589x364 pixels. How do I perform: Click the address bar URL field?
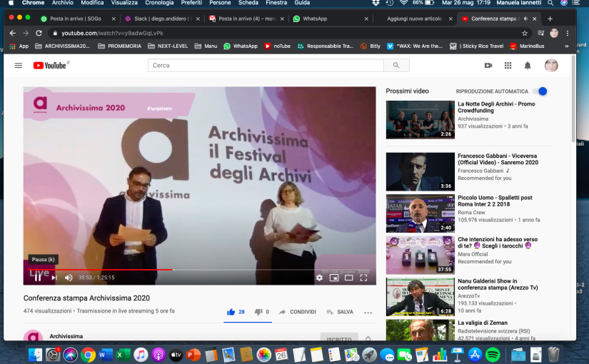point(289,33)
